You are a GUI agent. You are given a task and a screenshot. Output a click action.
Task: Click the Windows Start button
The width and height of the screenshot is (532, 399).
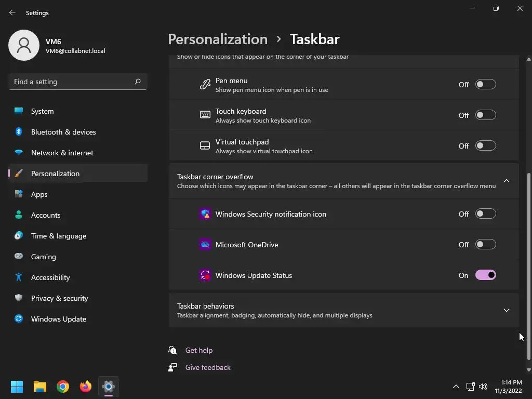click(17, 387)
